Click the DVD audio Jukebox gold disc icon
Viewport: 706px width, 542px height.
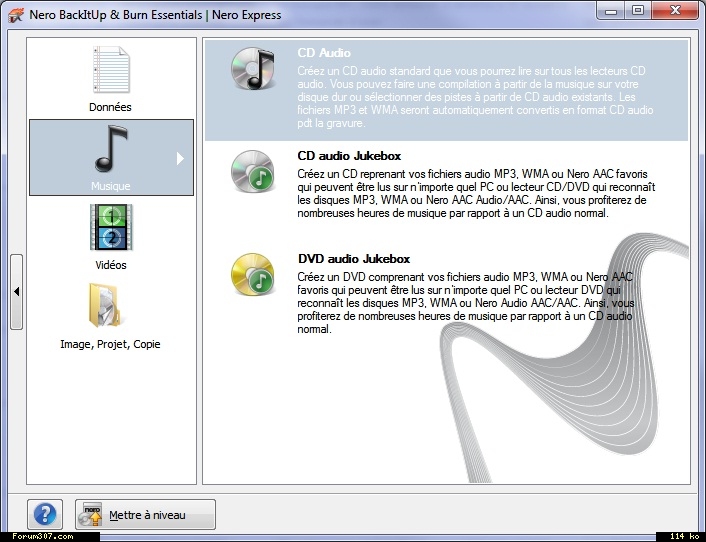pyautogui.click(x=253, y=274)
